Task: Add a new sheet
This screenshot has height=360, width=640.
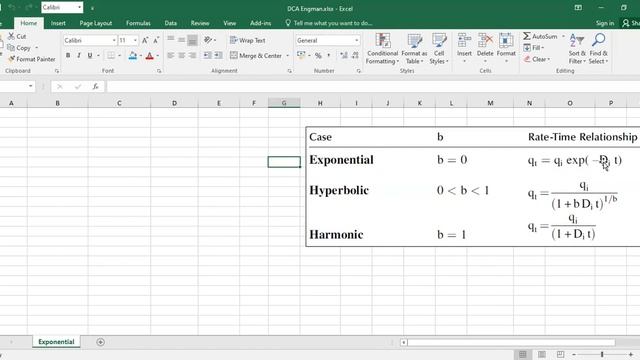Action: [100, 342]
